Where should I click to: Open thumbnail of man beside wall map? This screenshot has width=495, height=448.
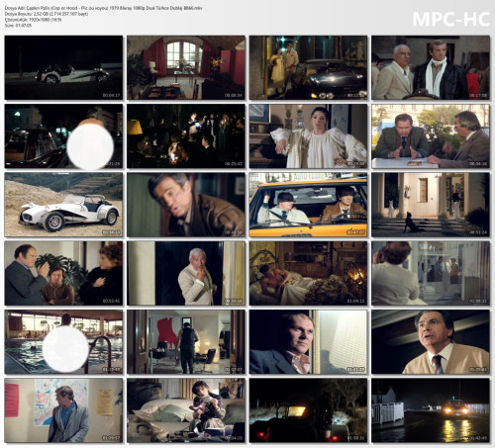click(63, 410)
